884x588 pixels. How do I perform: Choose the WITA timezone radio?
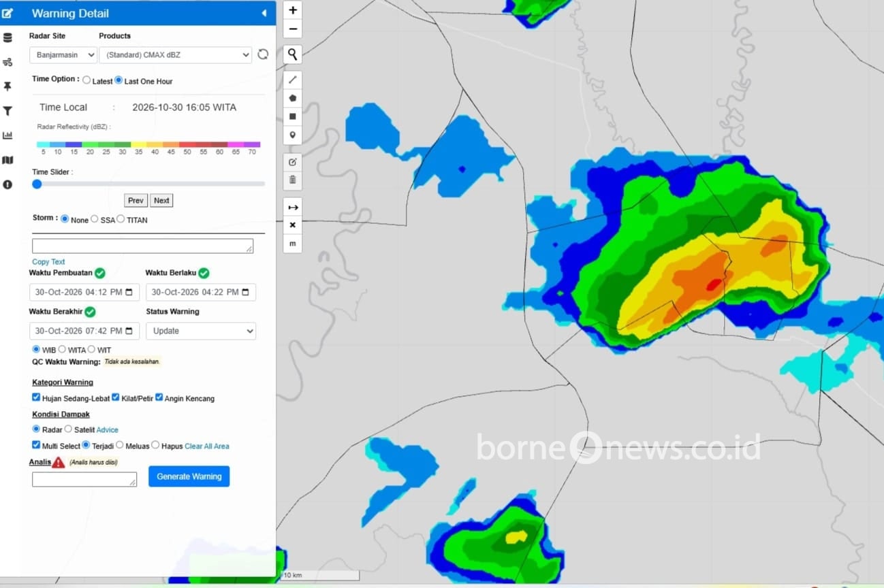coord(62,349)
